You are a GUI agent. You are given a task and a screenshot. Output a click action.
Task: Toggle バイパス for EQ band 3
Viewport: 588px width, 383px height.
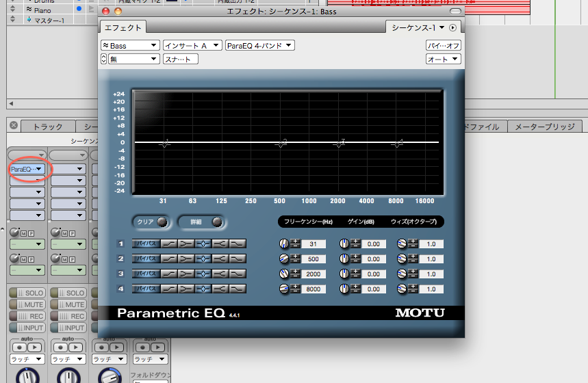tap(146, 274)
